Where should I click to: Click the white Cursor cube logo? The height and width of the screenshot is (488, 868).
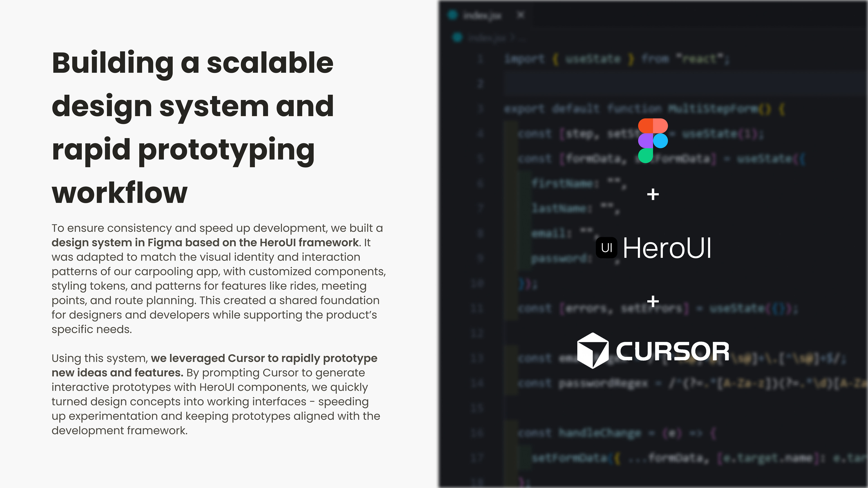592,351
